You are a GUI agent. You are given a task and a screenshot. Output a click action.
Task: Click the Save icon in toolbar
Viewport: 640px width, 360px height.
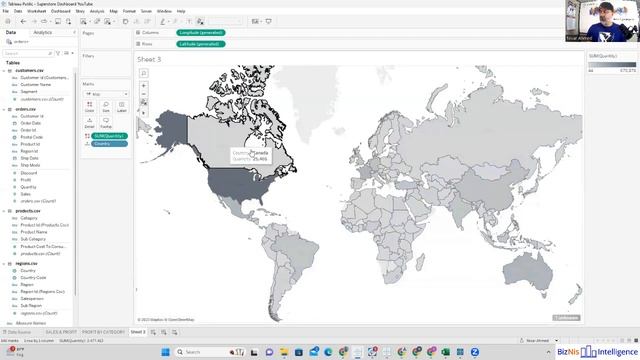pyautogui.click(x=58, y=21)
